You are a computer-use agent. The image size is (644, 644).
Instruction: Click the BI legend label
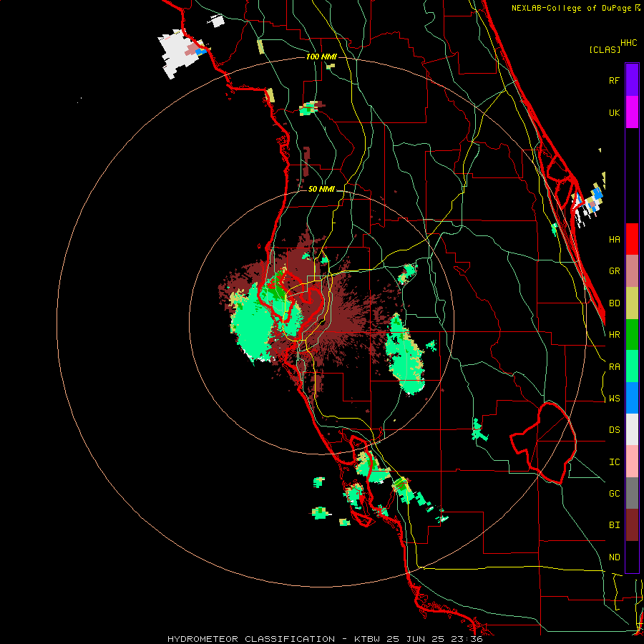click(x=614, y=525)
